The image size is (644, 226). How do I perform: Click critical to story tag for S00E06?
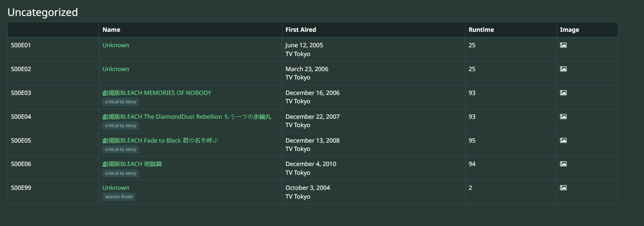pos(121,174)
